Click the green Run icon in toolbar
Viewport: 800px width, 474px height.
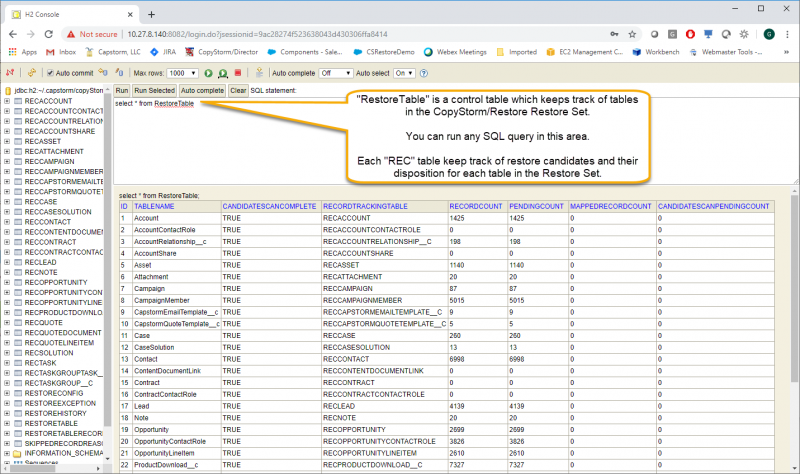coord(208,73)
